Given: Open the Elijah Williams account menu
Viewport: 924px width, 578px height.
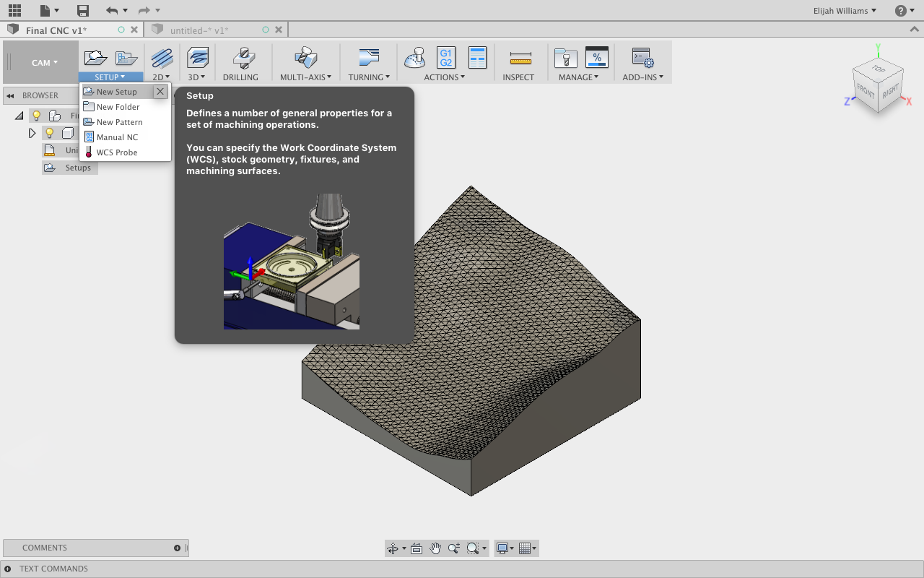Looking at the screenshot, I should coord(845,10).
